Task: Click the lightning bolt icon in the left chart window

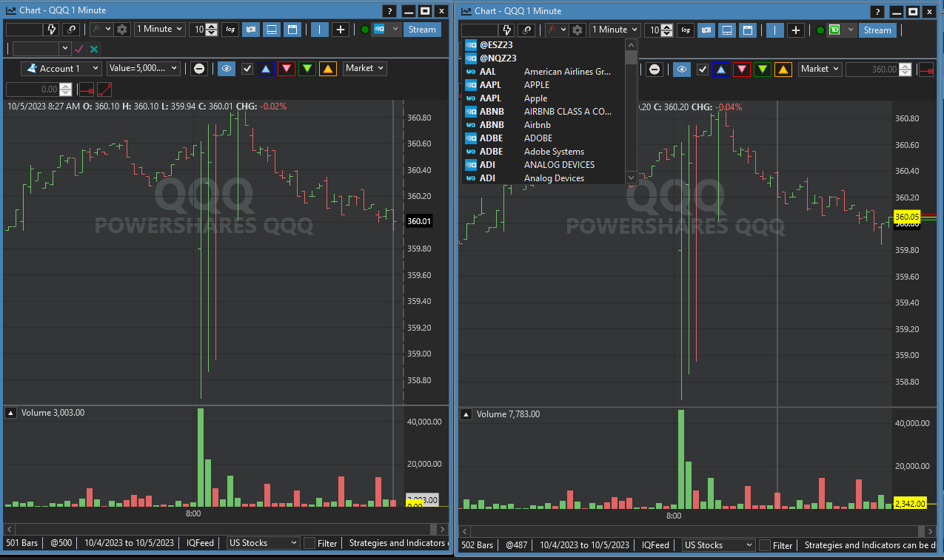Action: 52,30
